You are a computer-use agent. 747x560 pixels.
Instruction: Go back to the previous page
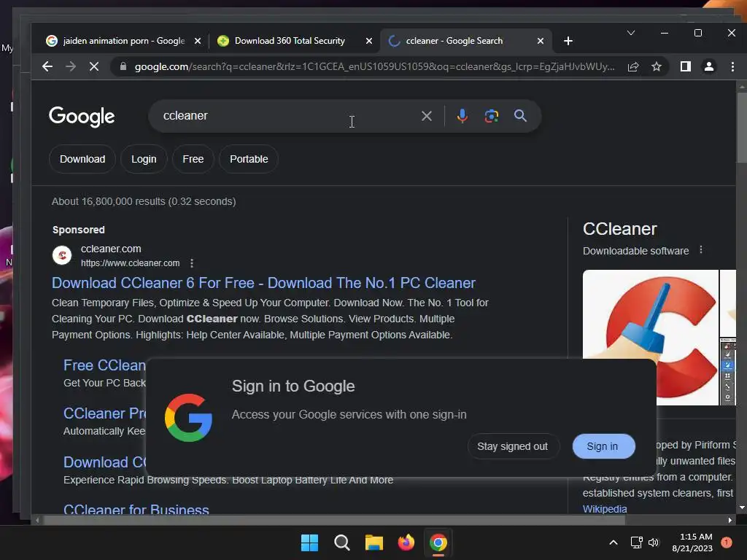coord(47,66)
